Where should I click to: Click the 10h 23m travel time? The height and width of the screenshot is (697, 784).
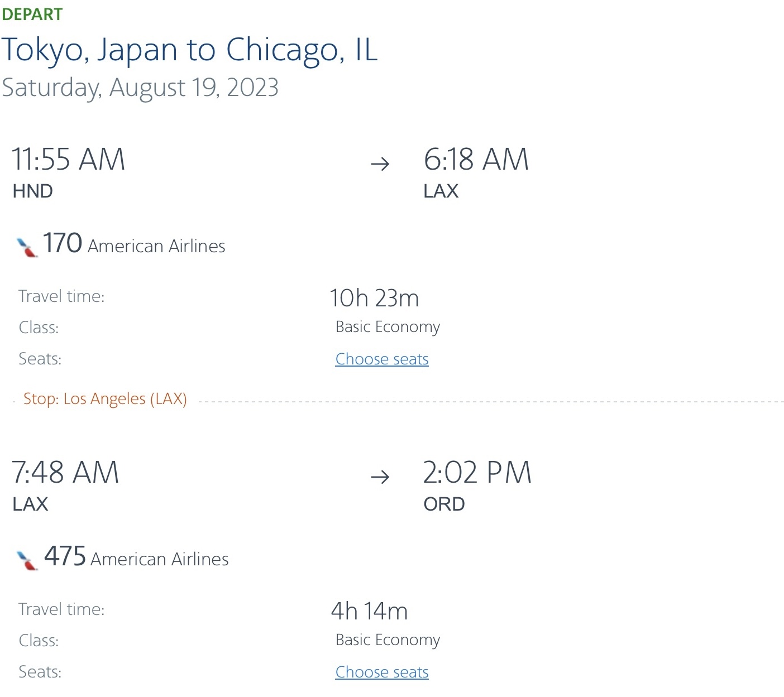[374, 298]
